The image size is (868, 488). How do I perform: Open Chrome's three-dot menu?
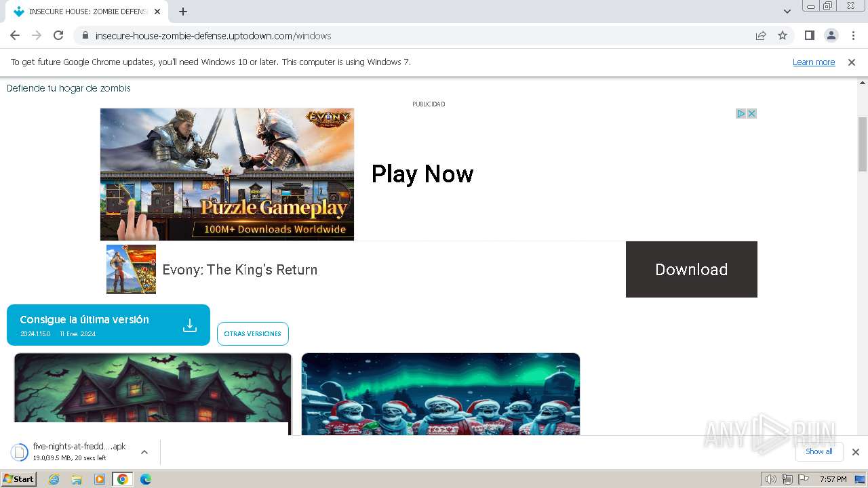853,35
